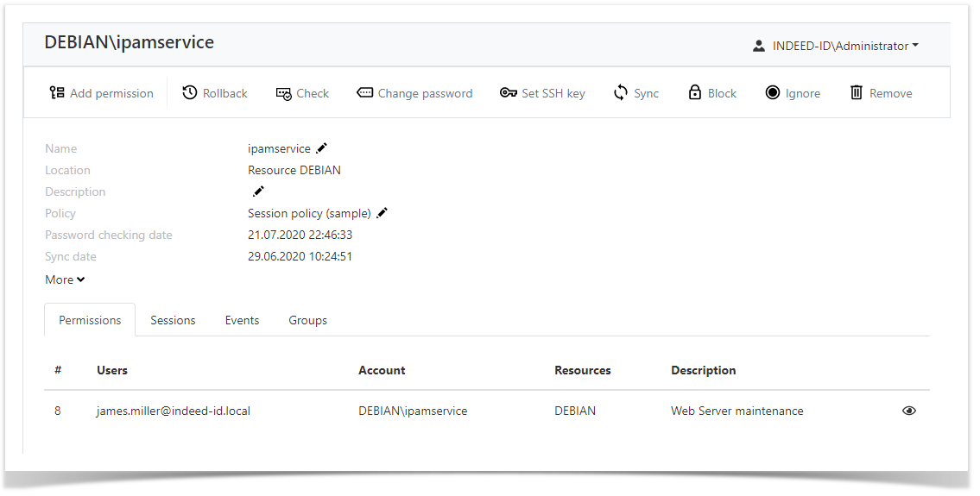The height and width of the screenshot is (496, 980).
Task: Click the Block padlock icon
Action: tap(694, 93)
